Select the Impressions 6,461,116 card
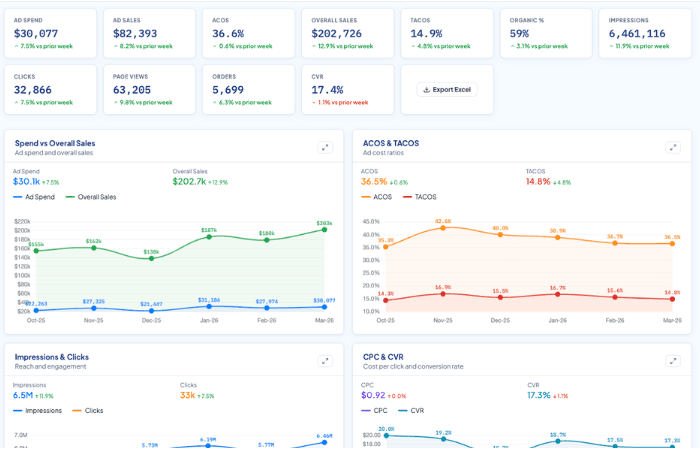The width and height of the screenshot is (700, 451). point(645,33)
